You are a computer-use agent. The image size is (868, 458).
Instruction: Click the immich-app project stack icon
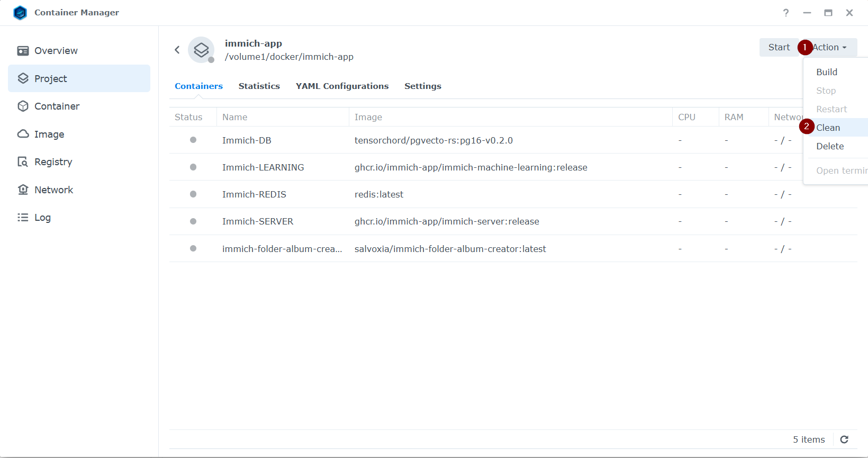coord(201,50)
